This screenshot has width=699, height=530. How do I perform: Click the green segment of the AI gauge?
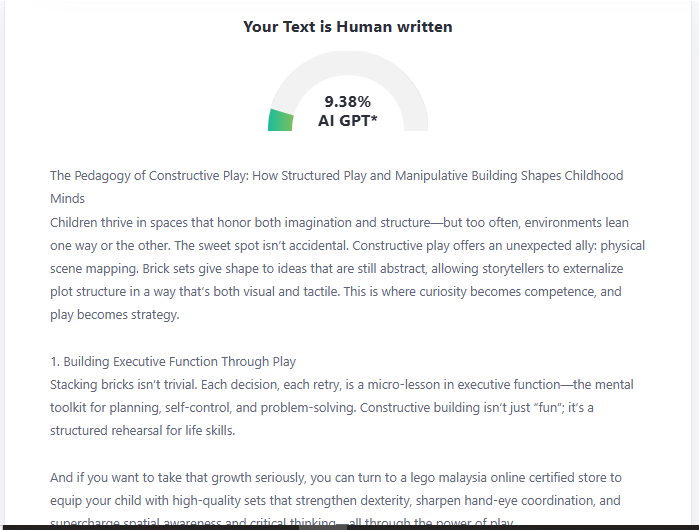coord(280,119)
